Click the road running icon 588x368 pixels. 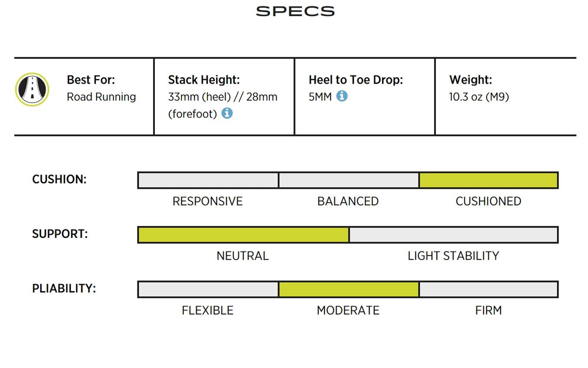(32, 89)
